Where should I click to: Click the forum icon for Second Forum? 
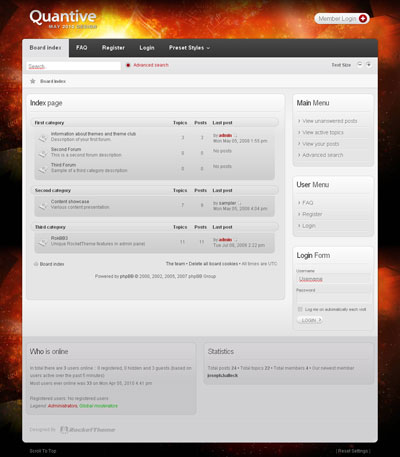click(x=43, y=154)
